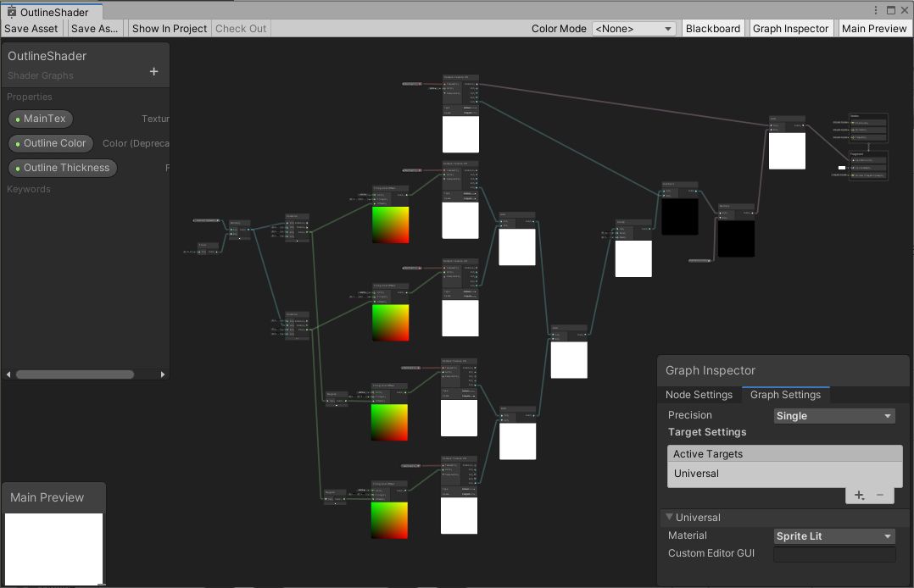
Task: Open the Precision dropdown set to Single
Action: [833, 415]
